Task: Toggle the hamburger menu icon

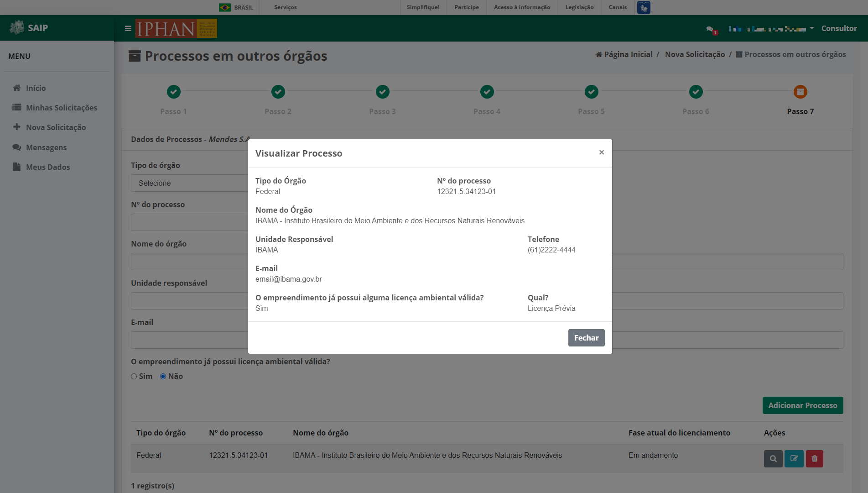Action: (x=128, y=28)
